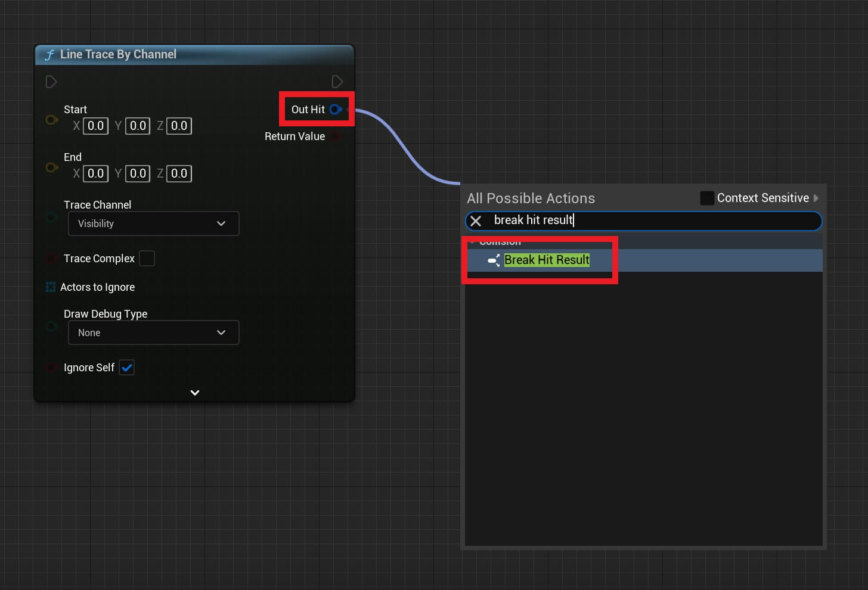The image size is (868, 590).
Task: Click the Actors to Ignore array pin
Action: tap(51, 287)
